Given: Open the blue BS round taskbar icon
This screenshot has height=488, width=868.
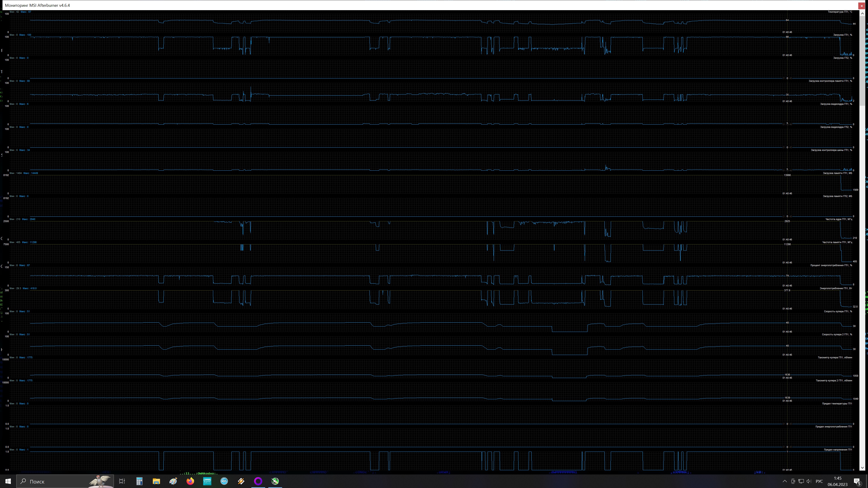Looking at the screenshot, I should click(x=224, y=481).
